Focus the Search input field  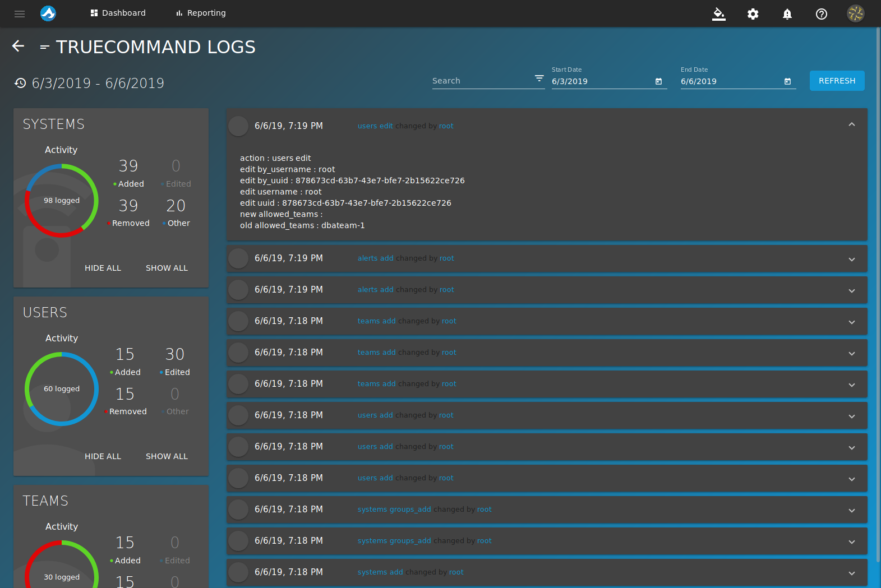[x=481, y=81]
